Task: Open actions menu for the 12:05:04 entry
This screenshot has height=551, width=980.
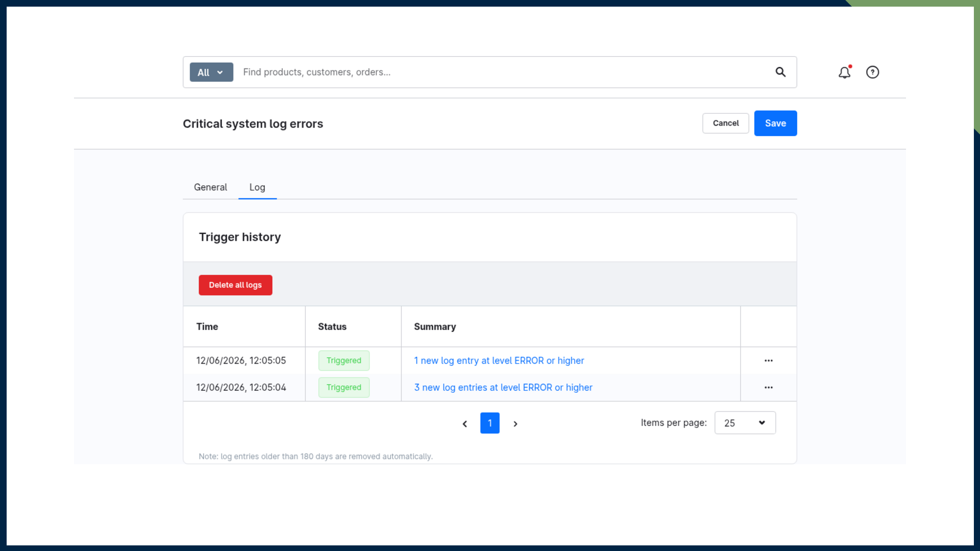Action: 768,388
